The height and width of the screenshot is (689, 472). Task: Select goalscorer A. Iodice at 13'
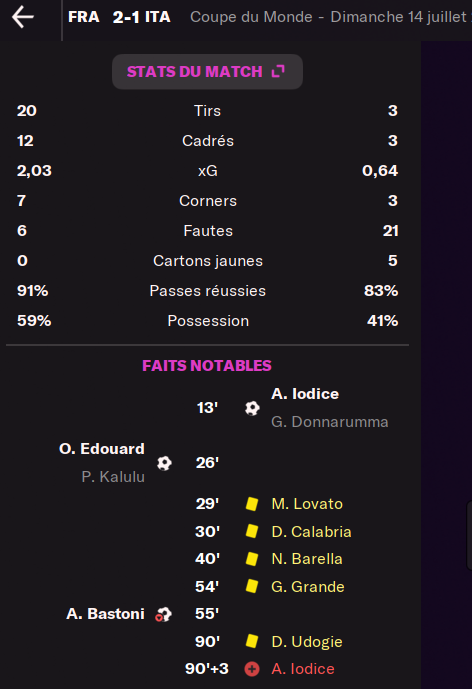pos(305,394)
